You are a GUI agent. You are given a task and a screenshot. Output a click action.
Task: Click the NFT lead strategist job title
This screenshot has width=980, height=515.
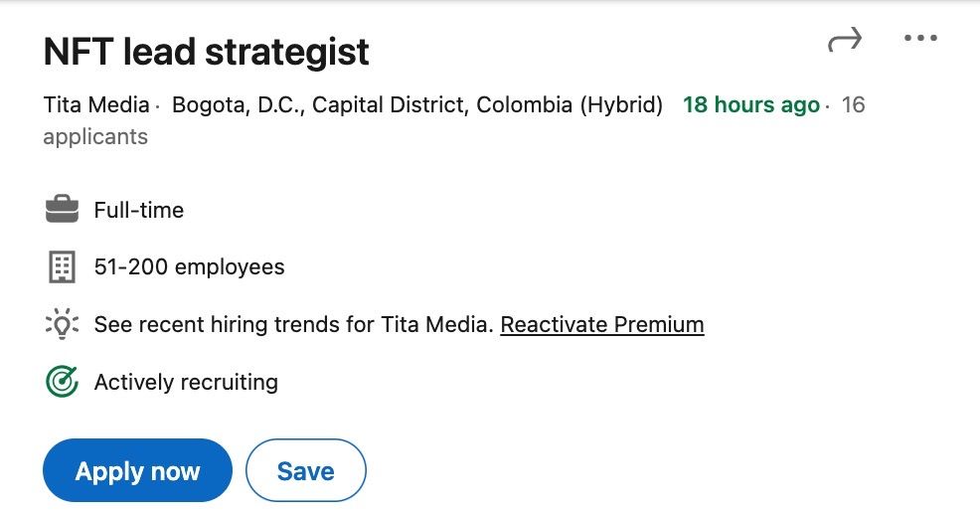pos(207,52)
